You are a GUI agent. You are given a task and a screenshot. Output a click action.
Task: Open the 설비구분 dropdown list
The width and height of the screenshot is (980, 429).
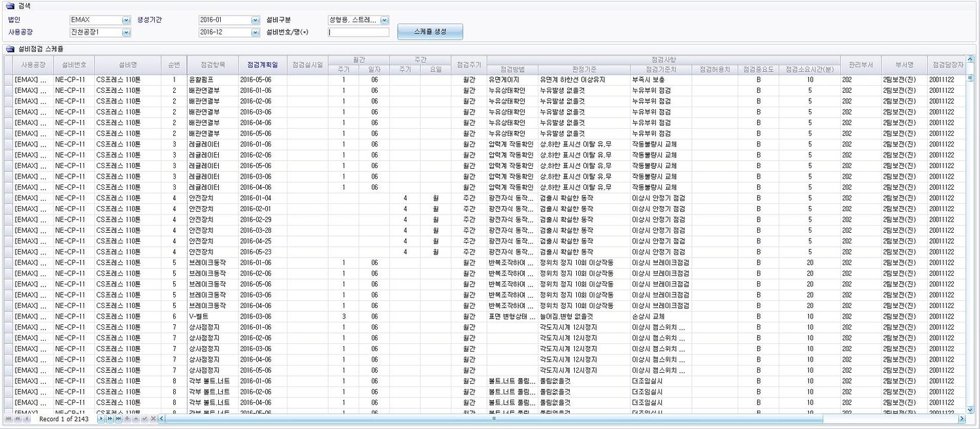click(x=384, y=20)
